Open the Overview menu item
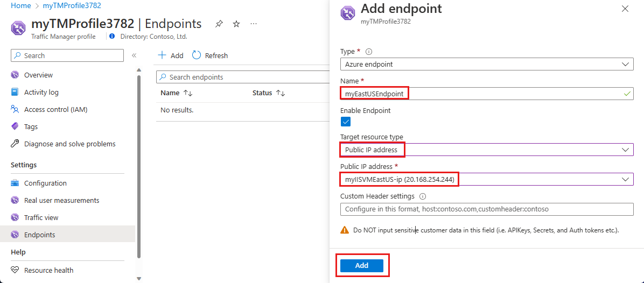 click(38, 75)
